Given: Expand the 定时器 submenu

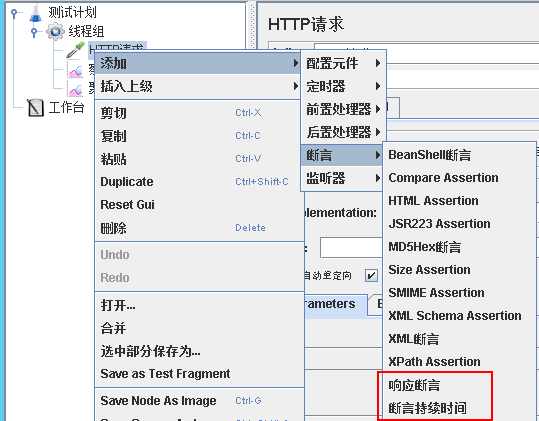Looking at the screenshot, I should pos(343,86).
